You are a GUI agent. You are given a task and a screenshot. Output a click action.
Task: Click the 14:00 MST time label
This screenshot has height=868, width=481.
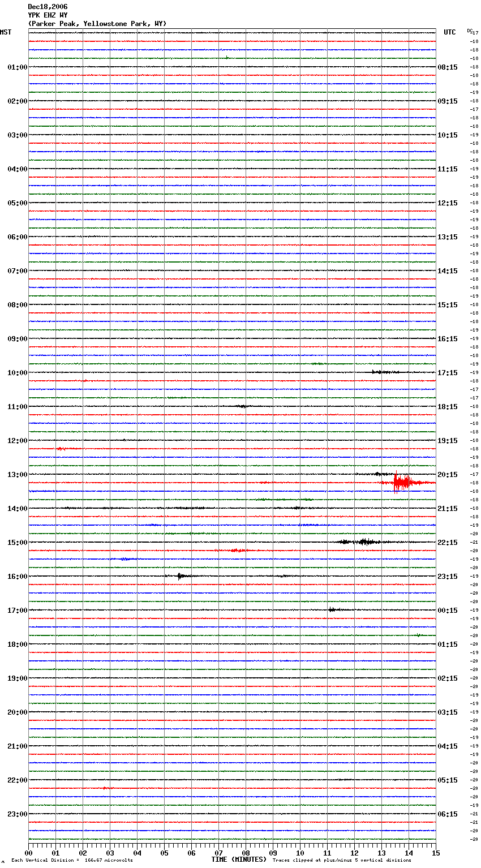(18, 509)
